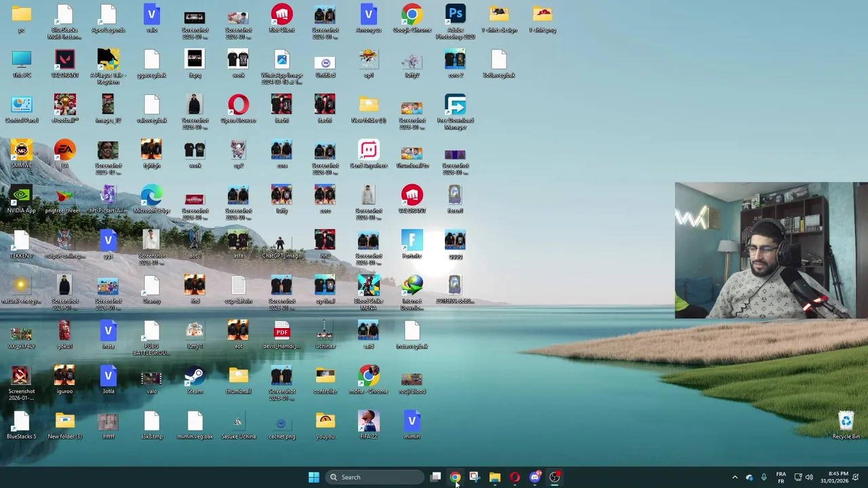Select the Apex Legends desktop shortcut
Screen dimensions: 868x488
click(x=108, y=19)
